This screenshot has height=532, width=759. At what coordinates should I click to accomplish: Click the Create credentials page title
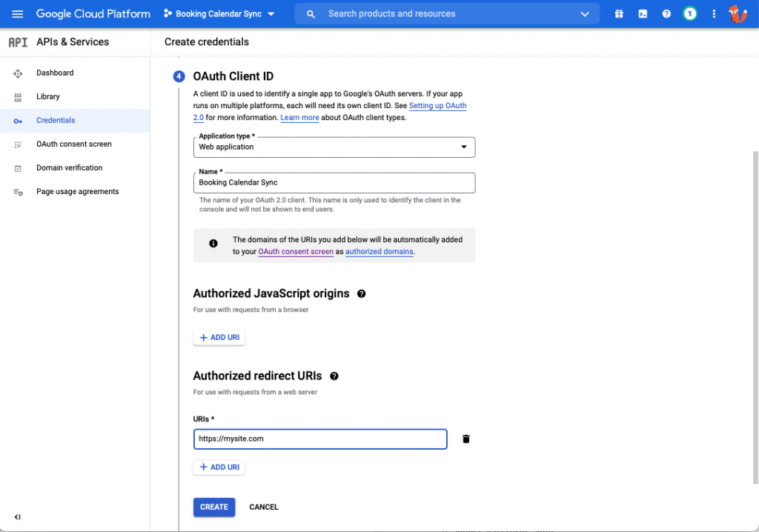tap(206, 41)
